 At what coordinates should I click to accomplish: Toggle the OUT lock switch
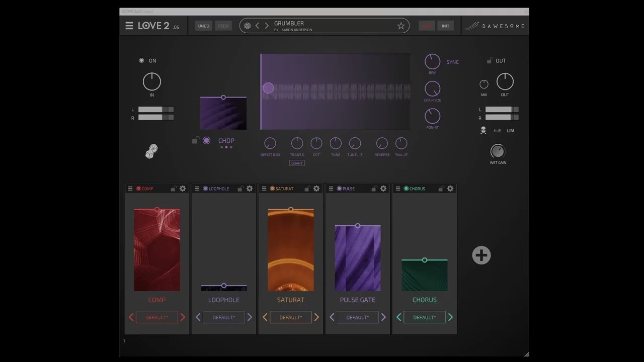[489, 60]
